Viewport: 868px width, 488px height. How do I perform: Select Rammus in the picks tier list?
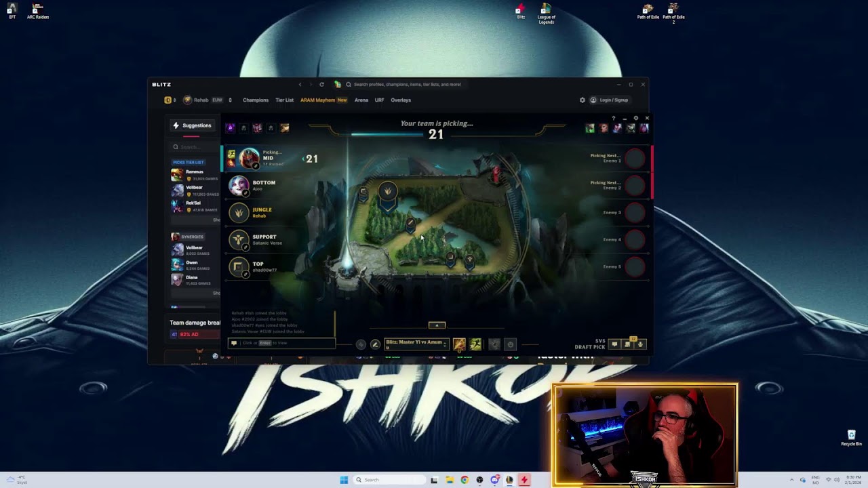click(195, 175)
